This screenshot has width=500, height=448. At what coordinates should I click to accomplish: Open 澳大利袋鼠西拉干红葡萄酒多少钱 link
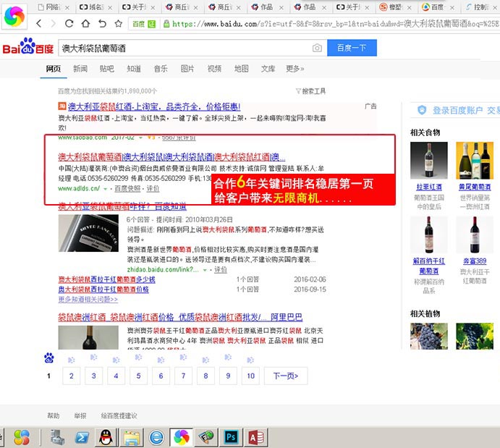pyautogui.click(x=106, y=279)
